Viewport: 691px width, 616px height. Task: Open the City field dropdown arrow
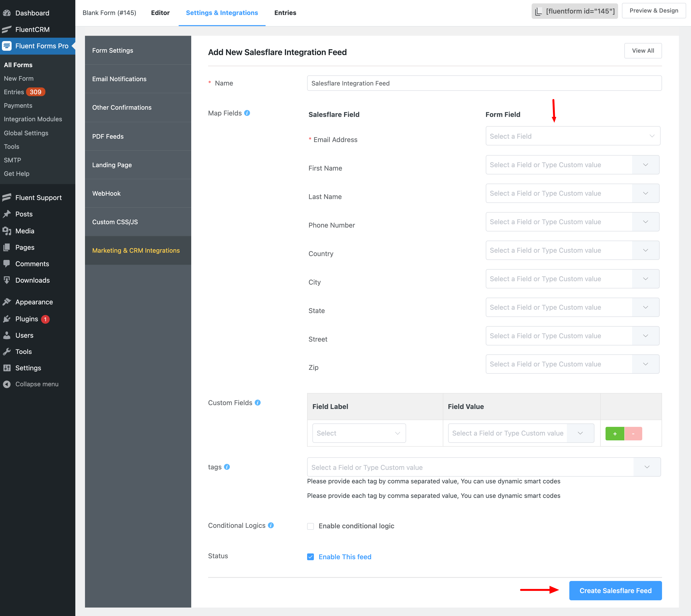[645, 279]
